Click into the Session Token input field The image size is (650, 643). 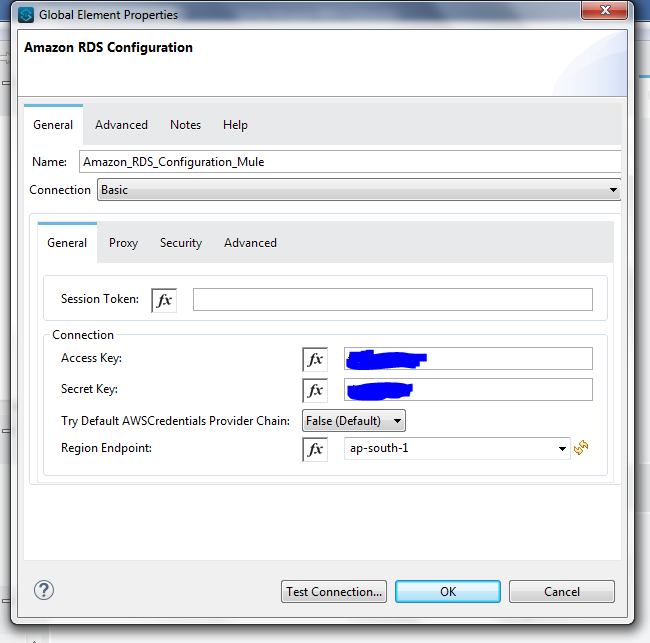click(393, 299)
